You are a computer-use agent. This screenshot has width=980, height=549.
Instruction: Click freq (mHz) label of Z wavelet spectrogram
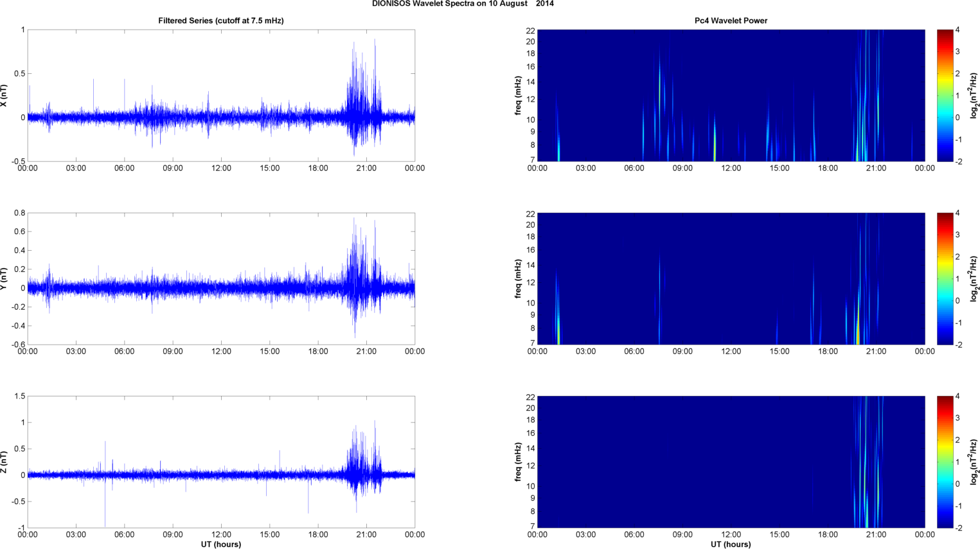coord(518,462)
